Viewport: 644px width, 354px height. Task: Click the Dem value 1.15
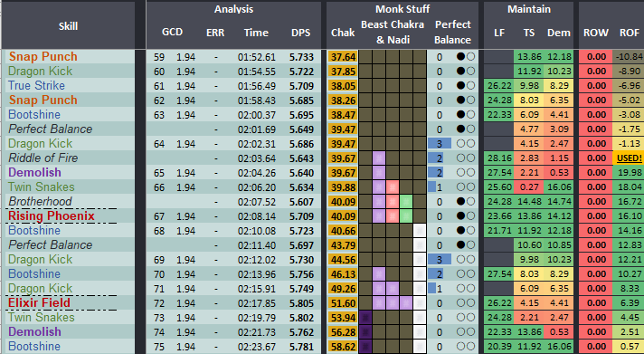[559, 158]
